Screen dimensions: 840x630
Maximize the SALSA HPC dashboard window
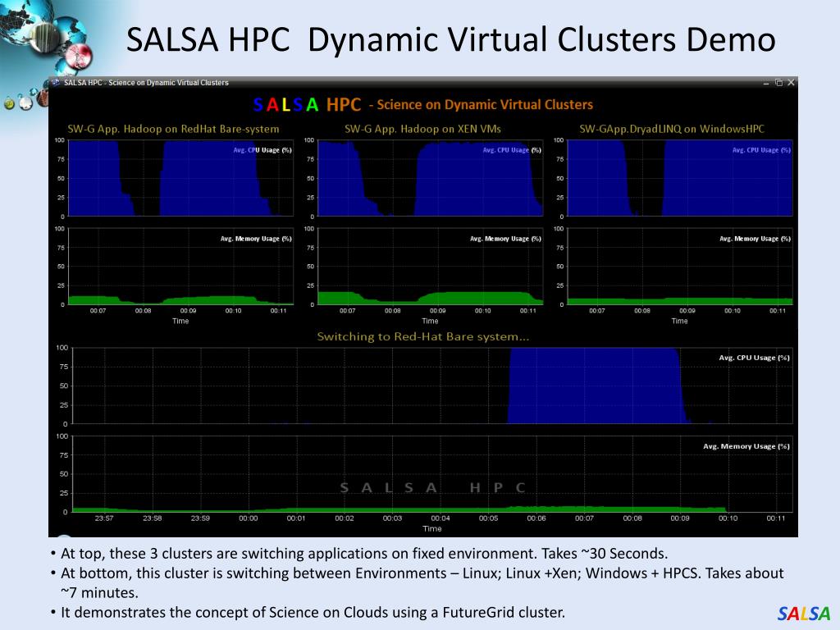click(x=779, y=83)
